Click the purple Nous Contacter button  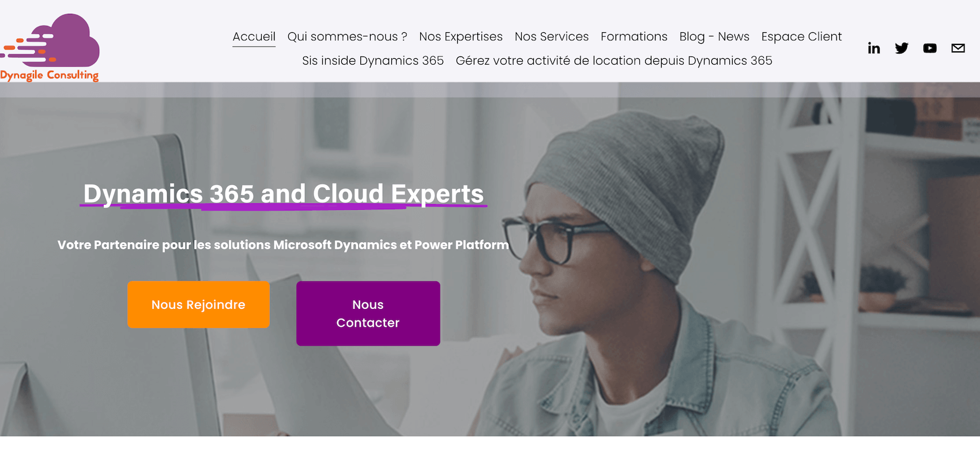(x=368, y=314)
